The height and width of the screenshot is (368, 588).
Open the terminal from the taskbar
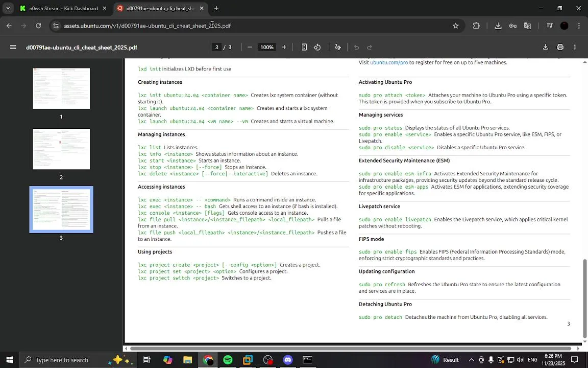tap(307, 360)
